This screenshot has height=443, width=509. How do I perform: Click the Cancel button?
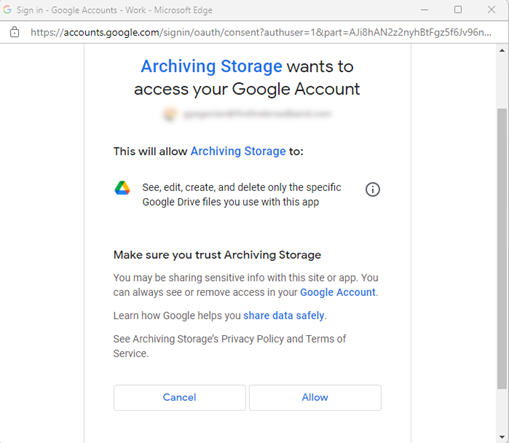click(x=179, y=398)
